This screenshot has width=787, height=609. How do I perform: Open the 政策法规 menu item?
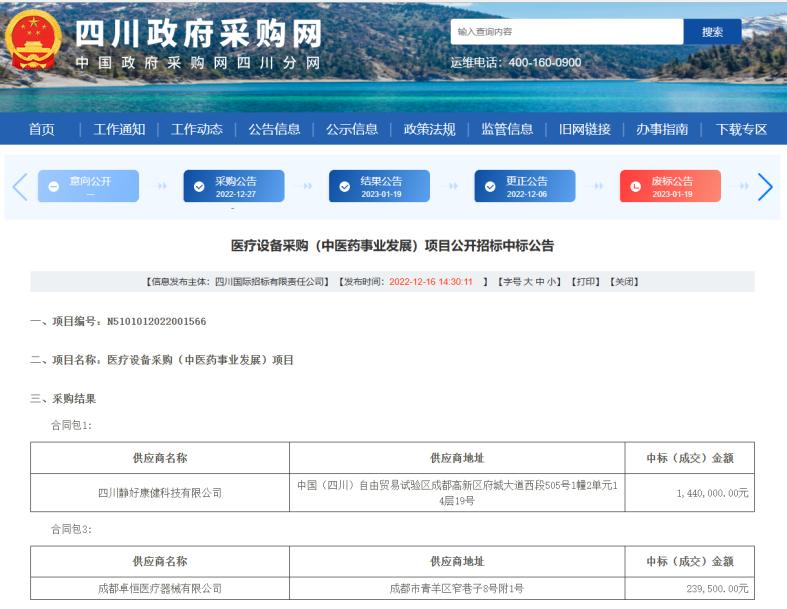click(x=430, y=130)
